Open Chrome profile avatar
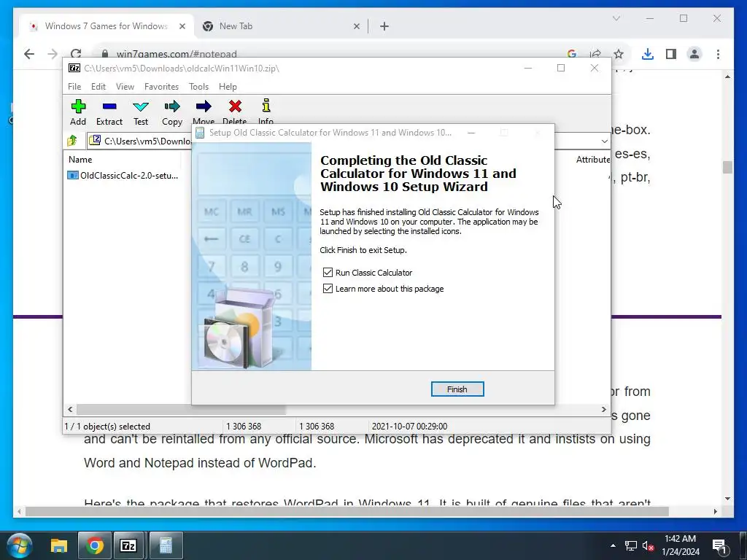Viewport: 747px width, 560px height. 694,54
